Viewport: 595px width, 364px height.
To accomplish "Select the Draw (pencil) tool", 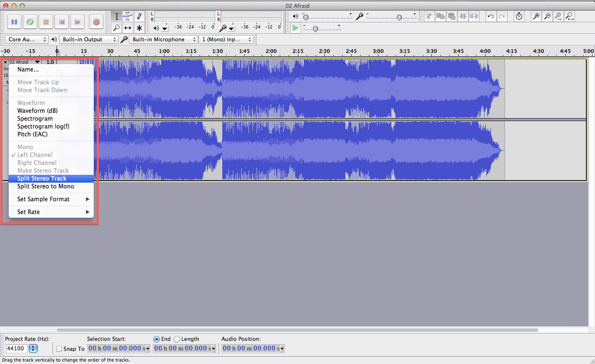I will pyautogui.click(x=139, y=17).
